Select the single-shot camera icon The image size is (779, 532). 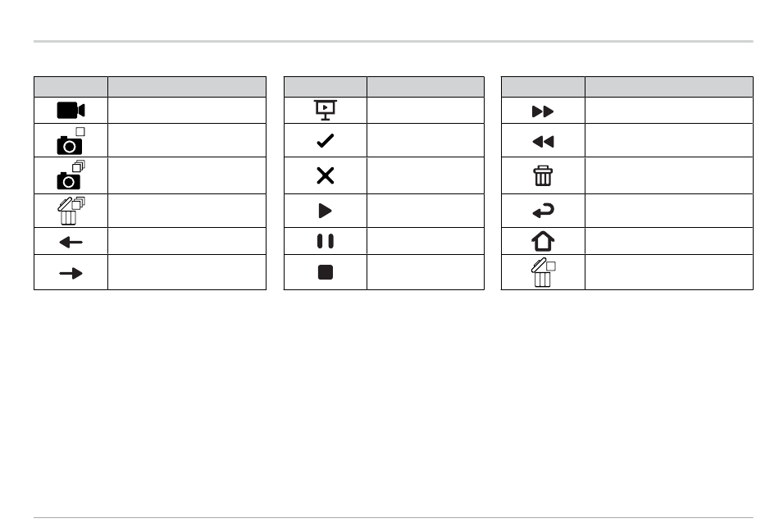point(71,140)
